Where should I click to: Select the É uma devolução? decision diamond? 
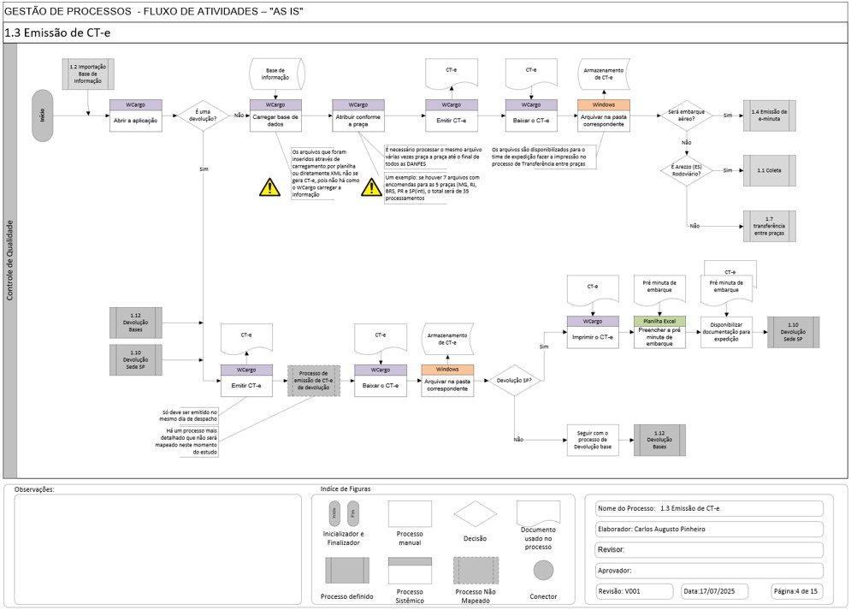tap(203, 115)
